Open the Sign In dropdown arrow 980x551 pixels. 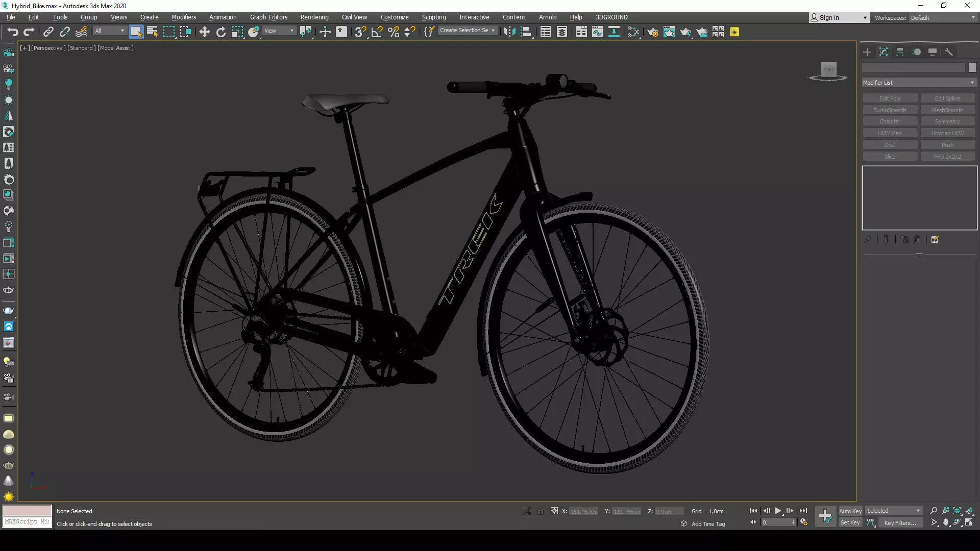[x=864, y=18]
